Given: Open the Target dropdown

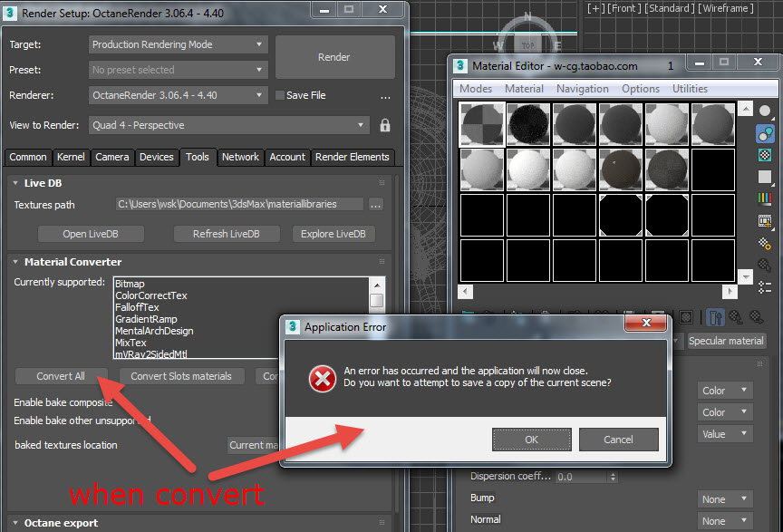Looking at the screenshot, I should [x=179, y=44].
